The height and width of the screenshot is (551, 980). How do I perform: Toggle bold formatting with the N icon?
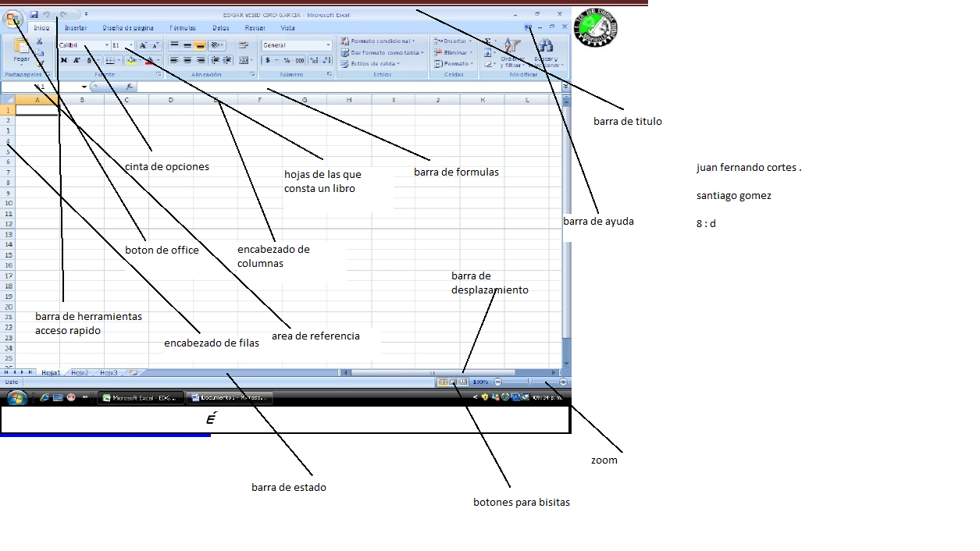click(65, 60)
